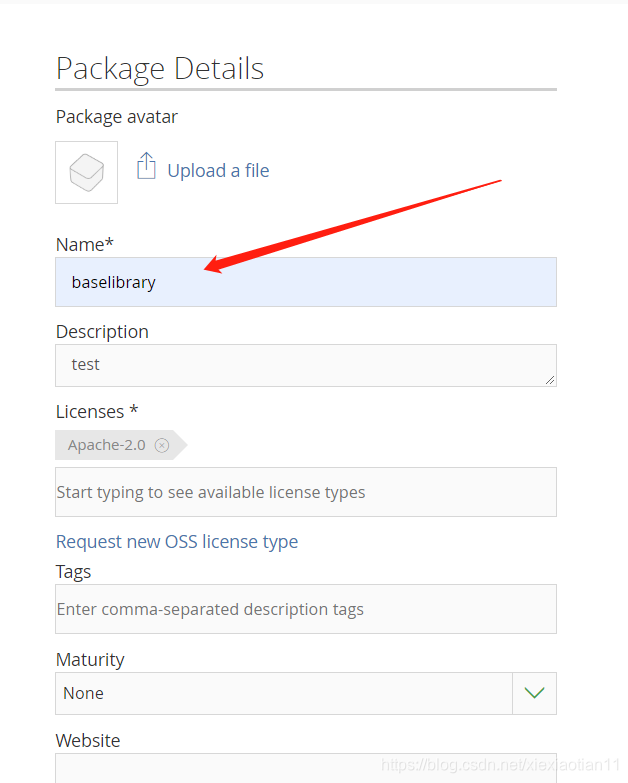The image size is (628, 783).
Task: Remove the Apache-2.0 license tag
Action: click(162, 445)
